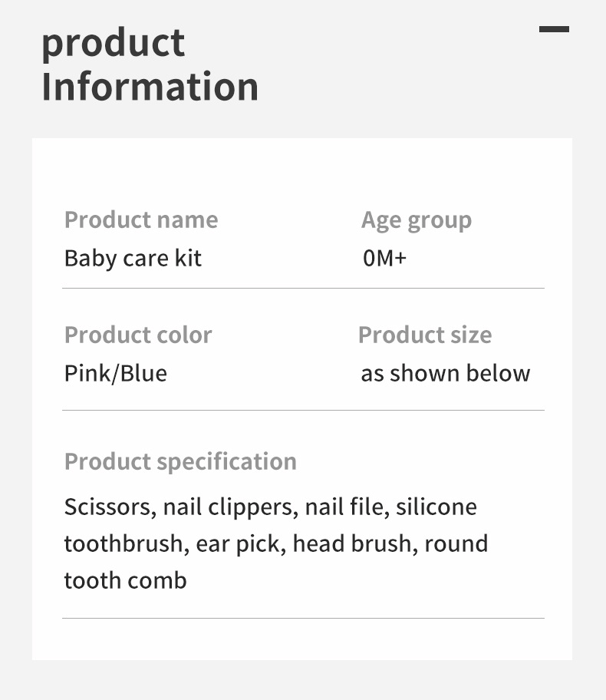Click "head brush" in the specification list
The width and height of the screenshot is (606, 700).
(x=352, y=544)
